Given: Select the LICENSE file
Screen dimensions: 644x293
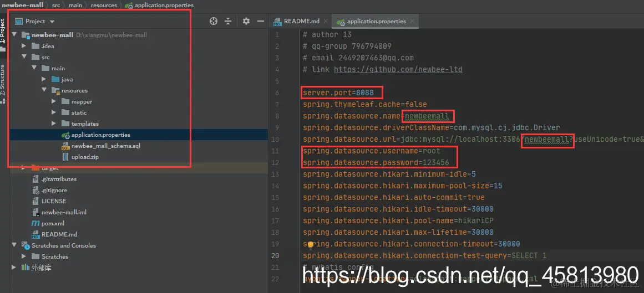Looking at the screenshot, I should [x=54, y=201].
